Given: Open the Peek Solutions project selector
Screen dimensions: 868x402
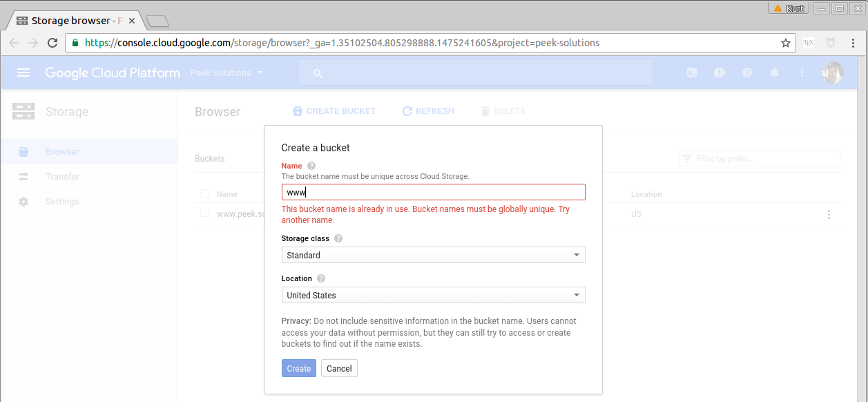Looking at the screenshot, I should [226, 73].
